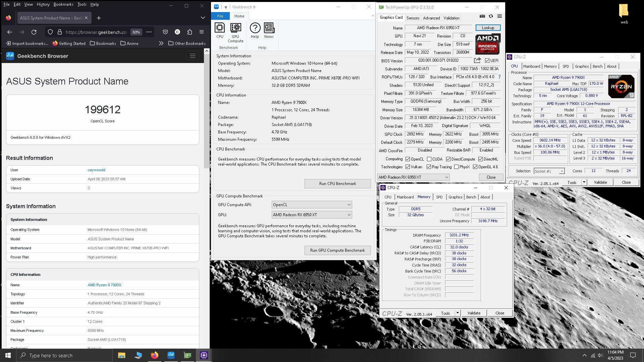Open Help icon in Geekbench ribbon
The image size is (644, 362).
coord(255,31)
